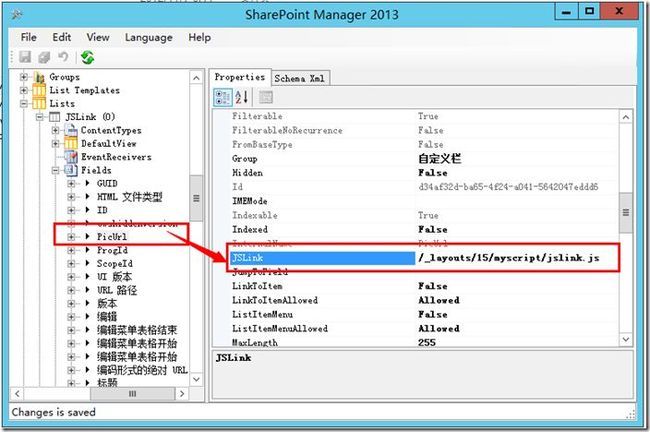Click tree horizontal scroll left arrow

pyautogui.click(x=17, y=394)
